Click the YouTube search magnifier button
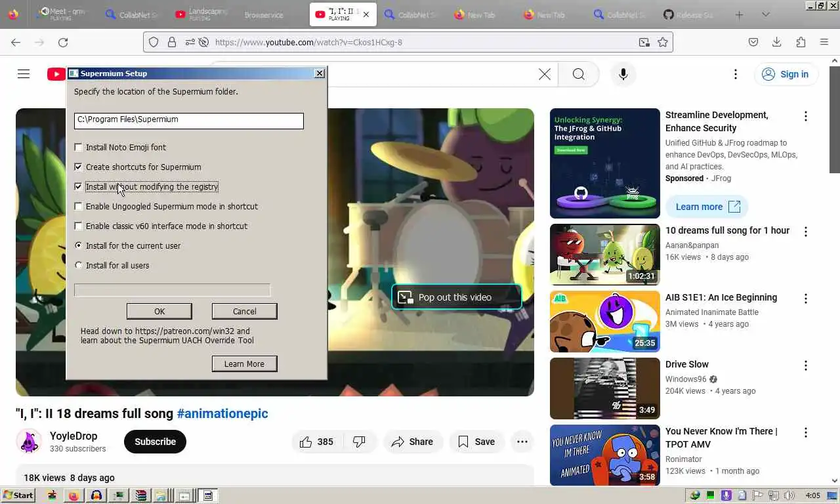The image size is (840, 504). point(578,74)
